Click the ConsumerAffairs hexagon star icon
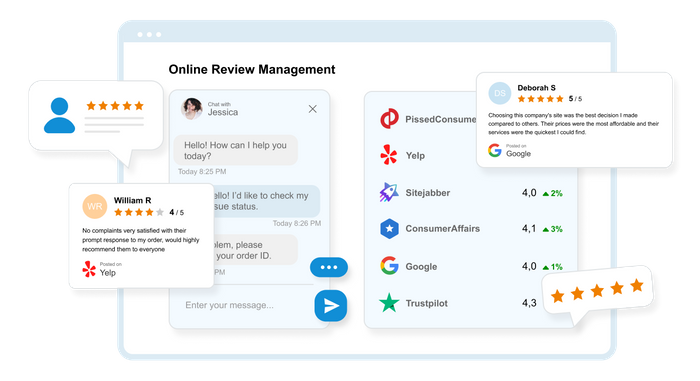This screenshot has height=381, width=700. coord(389,229)
